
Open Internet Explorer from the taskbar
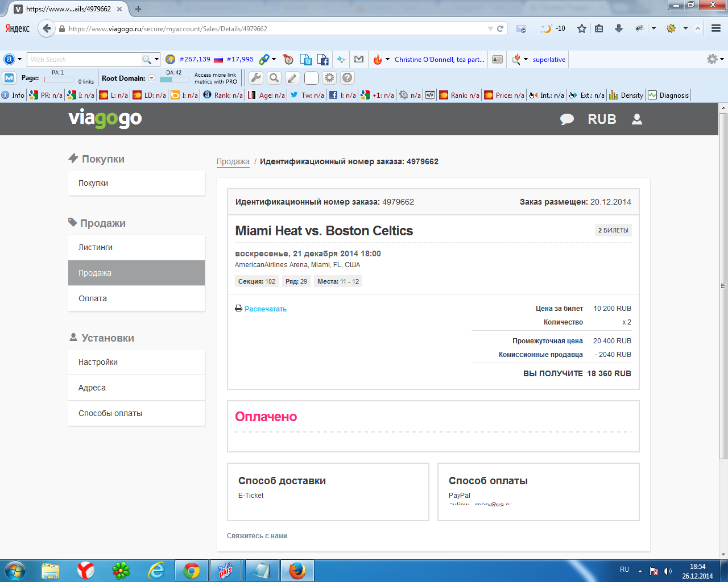pyautogui.click(x=156, y=571)
